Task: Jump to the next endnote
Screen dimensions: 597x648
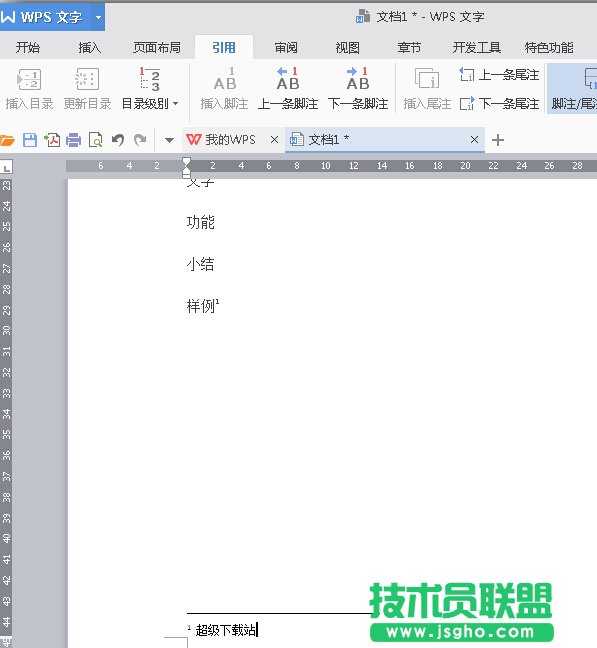Action: [499, 103]
